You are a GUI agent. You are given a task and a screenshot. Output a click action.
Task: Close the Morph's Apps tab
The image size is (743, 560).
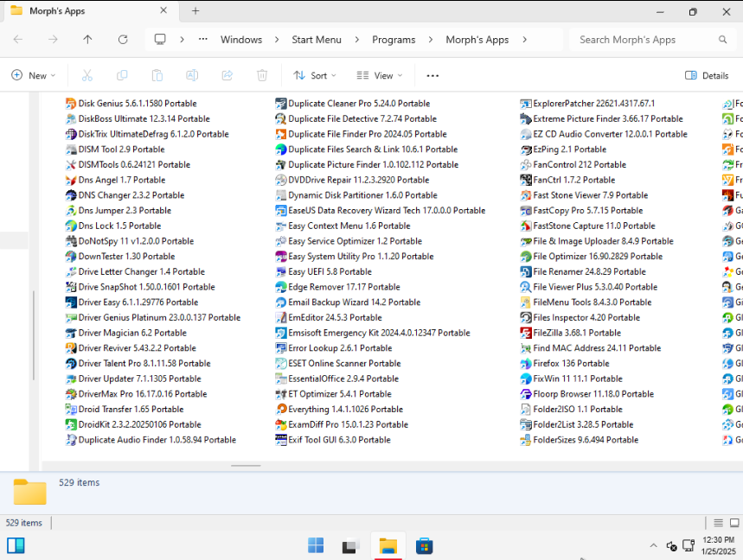(x=163, y=10)
